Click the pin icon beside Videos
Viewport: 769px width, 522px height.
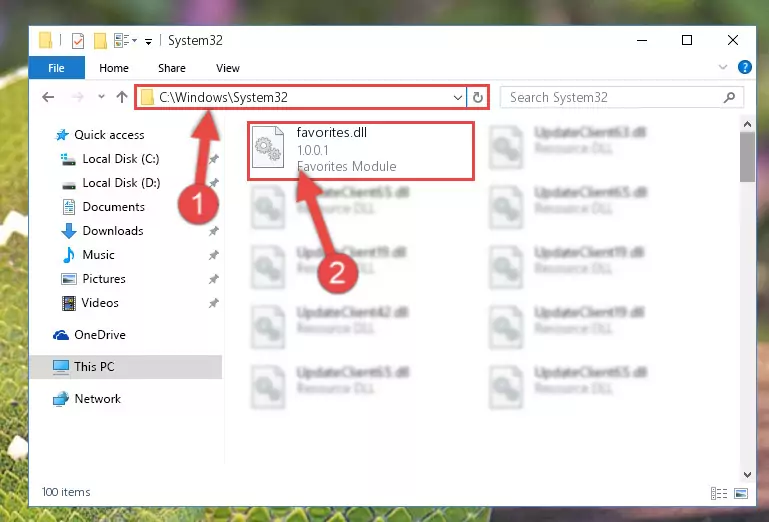click(213, 303)
